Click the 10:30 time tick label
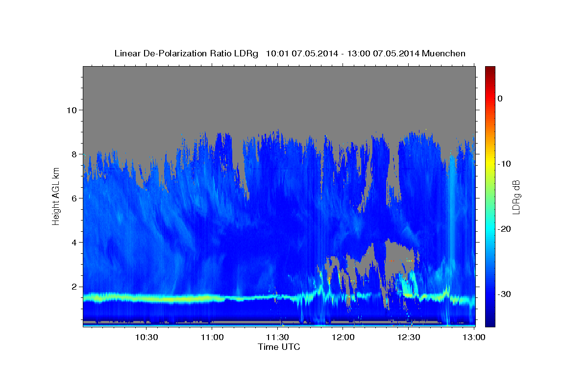The width and height of the screenshot is (588, 392). (x=147, y=337)
